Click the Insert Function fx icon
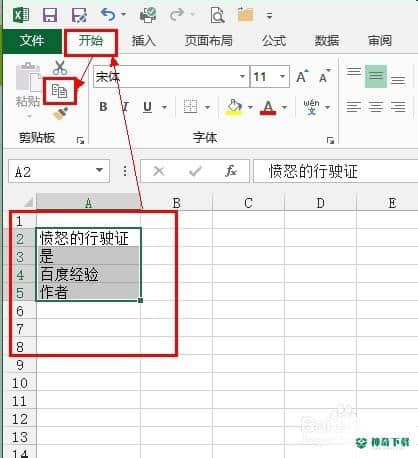This screenshot has width=418, height=458. tap(231, 171)
